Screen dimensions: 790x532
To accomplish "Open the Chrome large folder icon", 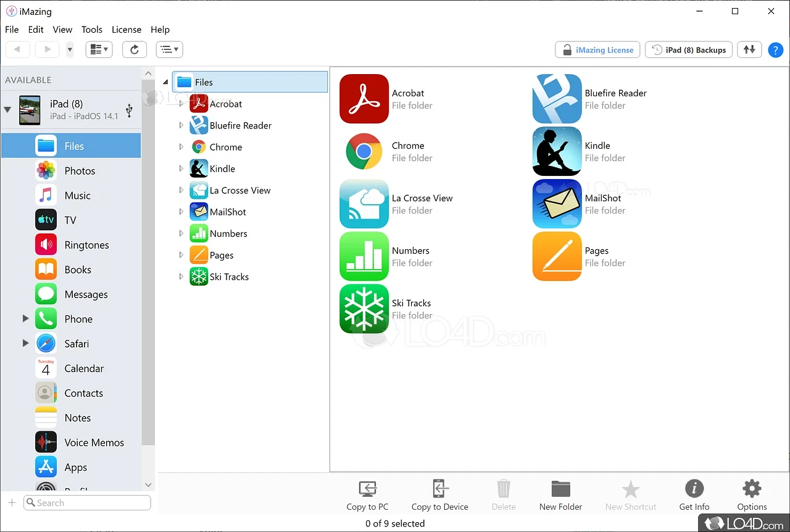I will [364, 151].
